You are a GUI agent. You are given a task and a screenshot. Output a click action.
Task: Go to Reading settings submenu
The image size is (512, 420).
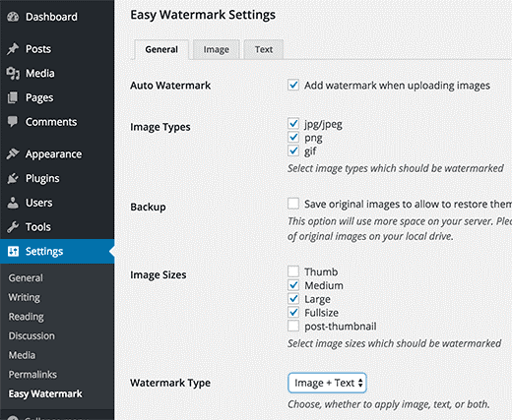[27, 317]
